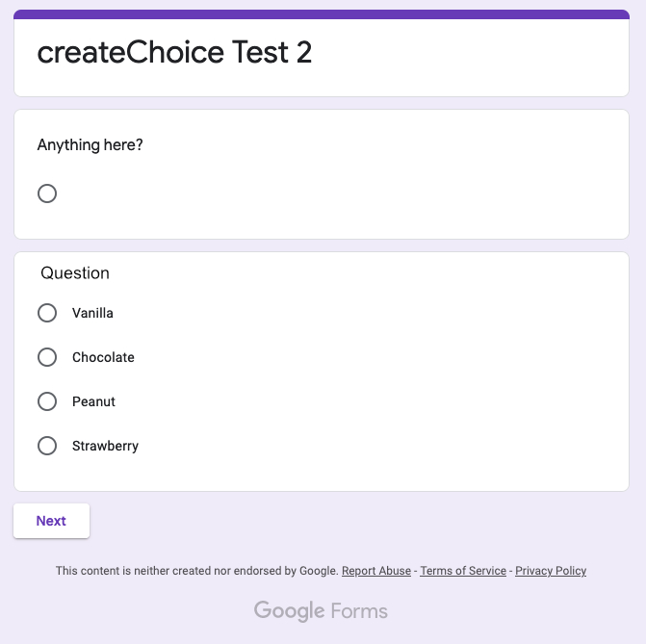Viewport: 646px width, 644px height.
Task: Select the Vanilla radio button
Action: 47,313
